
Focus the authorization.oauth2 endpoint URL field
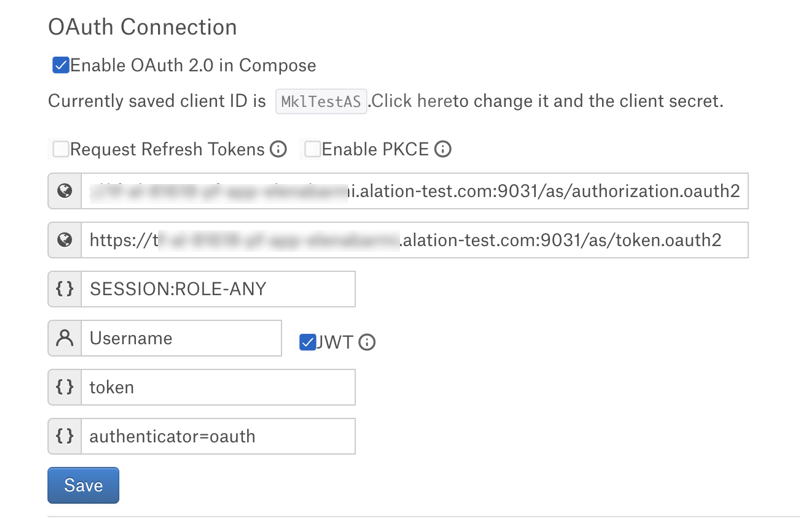(x=415, y=191)
